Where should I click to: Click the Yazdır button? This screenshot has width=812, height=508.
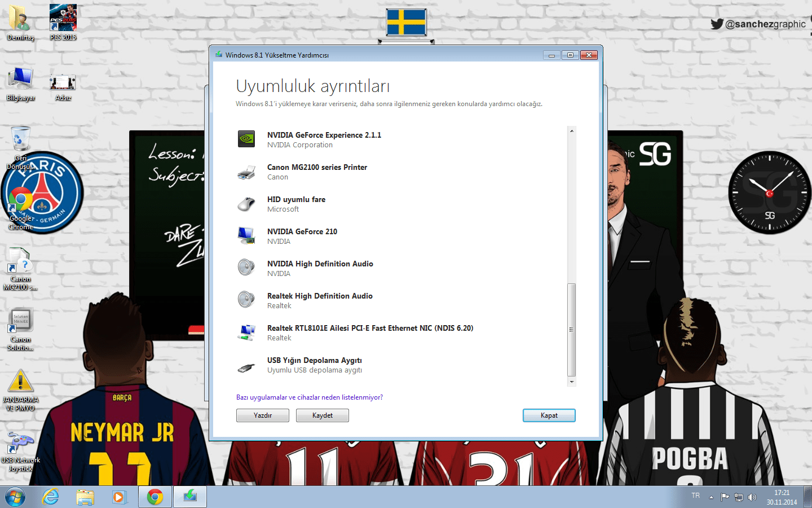pos(263,415)
